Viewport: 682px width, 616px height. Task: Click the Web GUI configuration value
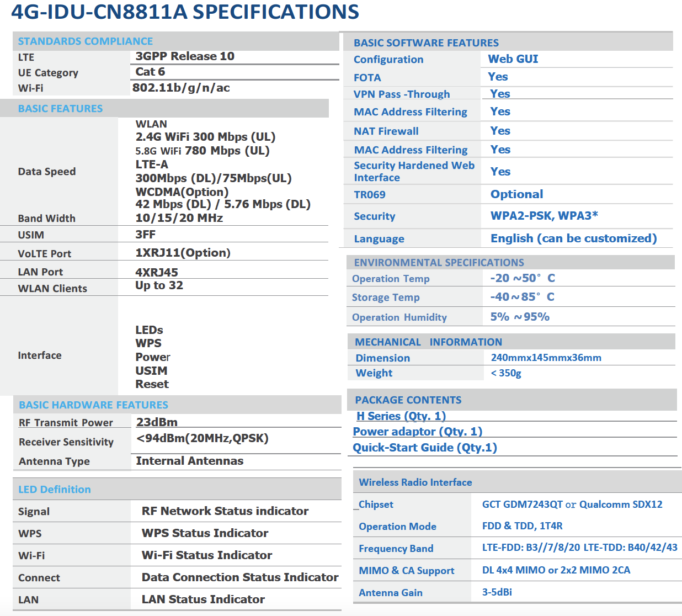[513, 59]
